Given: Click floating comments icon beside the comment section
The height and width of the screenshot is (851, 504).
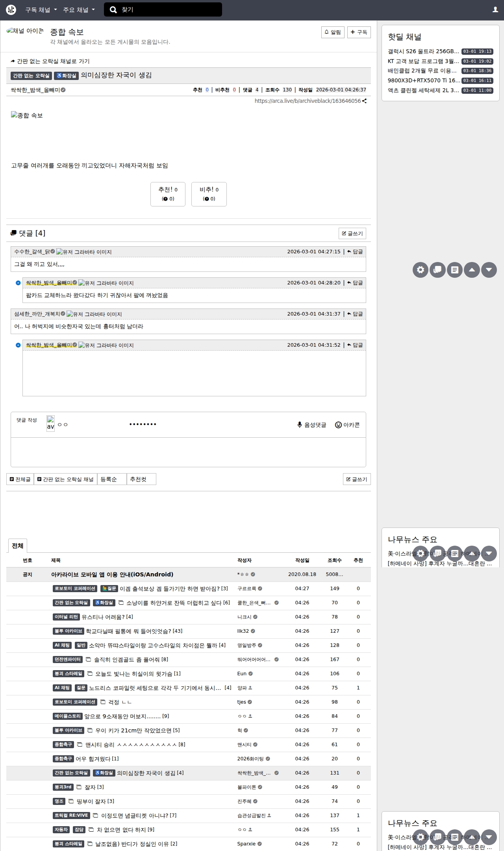Looking at the screenshot, I should 437,270.
